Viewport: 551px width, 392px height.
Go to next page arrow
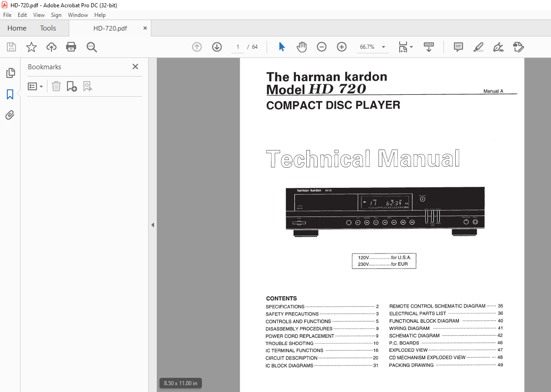pos(217,47)
